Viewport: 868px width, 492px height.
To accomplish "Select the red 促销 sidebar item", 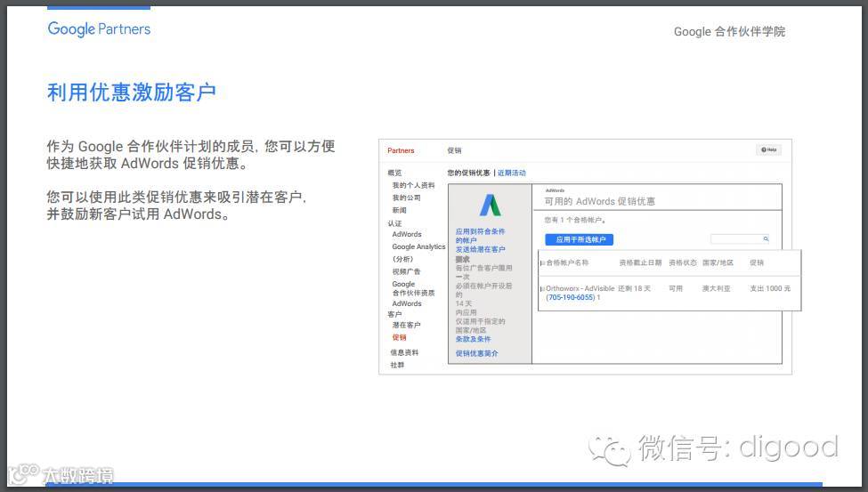I will pos(399,337).
